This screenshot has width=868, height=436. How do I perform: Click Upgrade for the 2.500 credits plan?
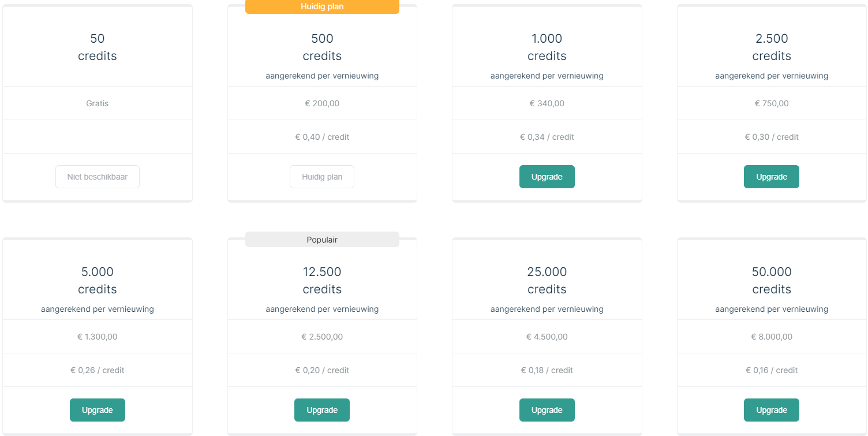coord(771,177)
